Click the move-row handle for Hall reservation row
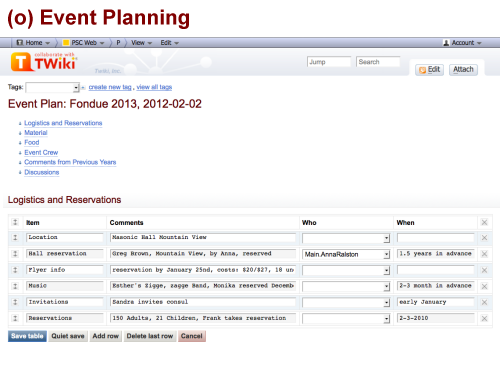Screen dimensions: 500x380 pyautogui.click(x=15, y=254)
